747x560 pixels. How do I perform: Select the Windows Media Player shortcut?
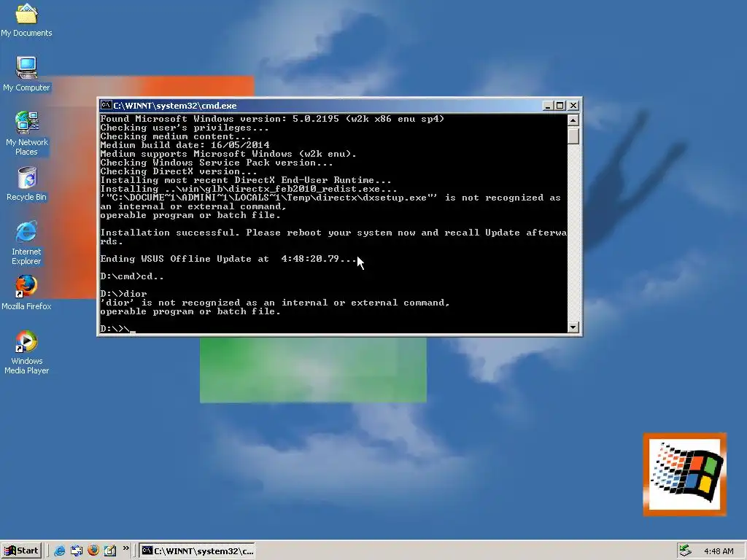(26, 352)
